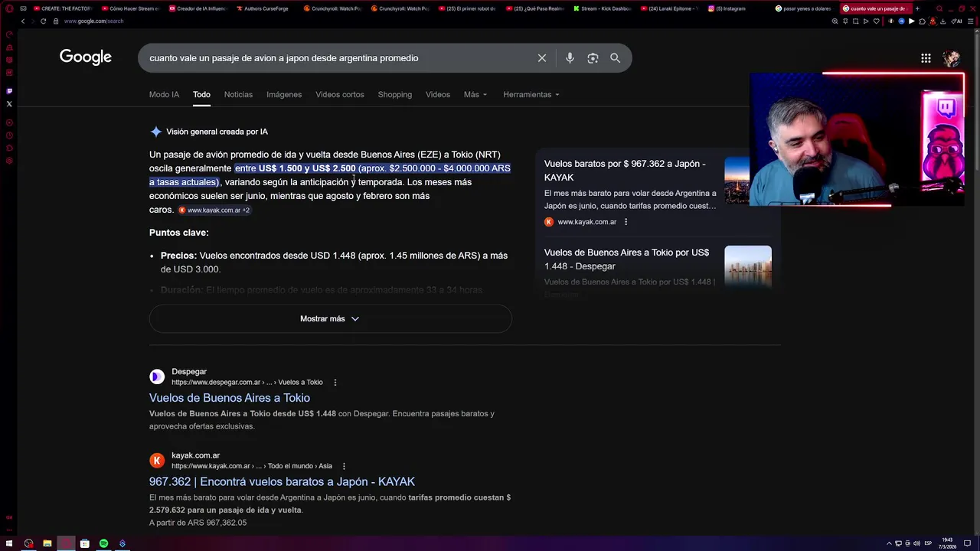Open the Videos results tab
The width and height of the screenshot is (980, 551).
point(438,95)
